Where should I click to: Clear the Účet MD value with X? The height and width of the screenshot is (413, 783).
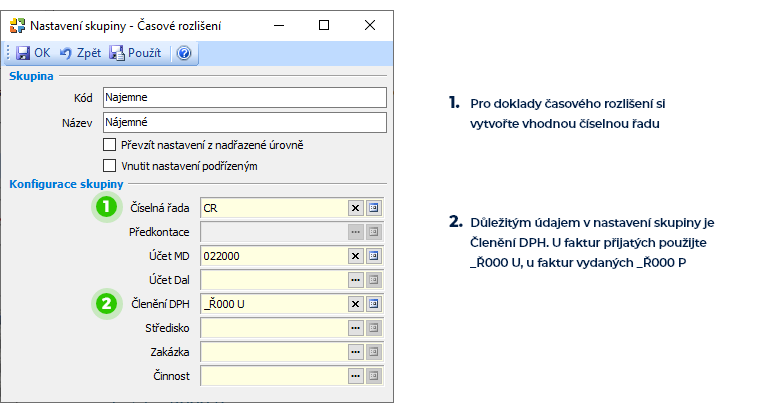point(355,256)
